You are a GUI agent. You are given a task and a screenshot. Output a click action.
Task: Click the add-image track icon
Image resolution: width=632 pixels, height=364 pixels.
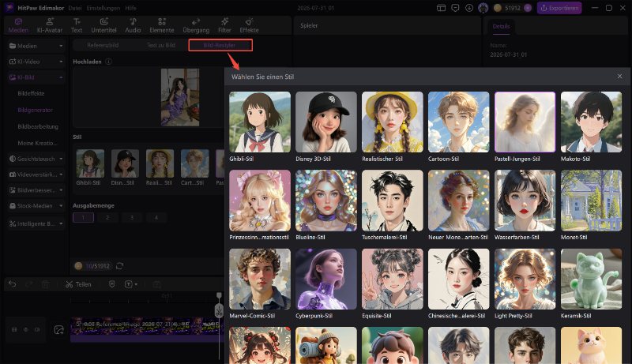click(x=58, y=330)
